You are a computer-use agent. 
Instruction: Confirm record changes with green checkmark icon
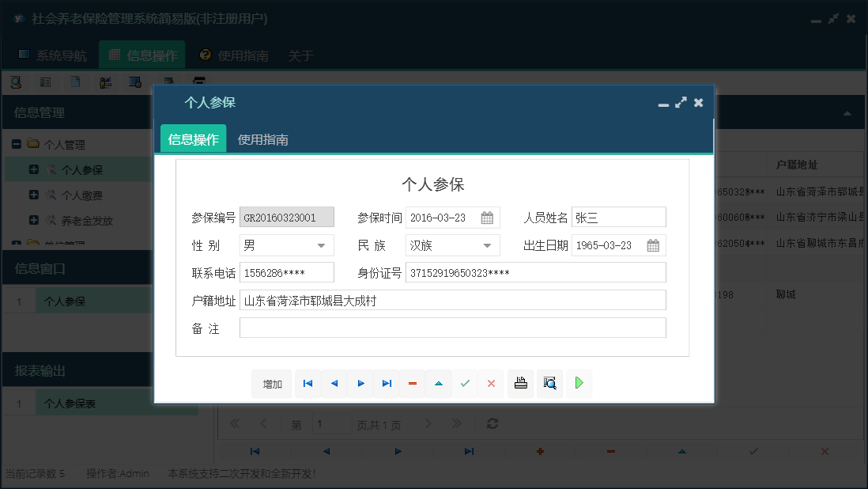tap(465, 383)
